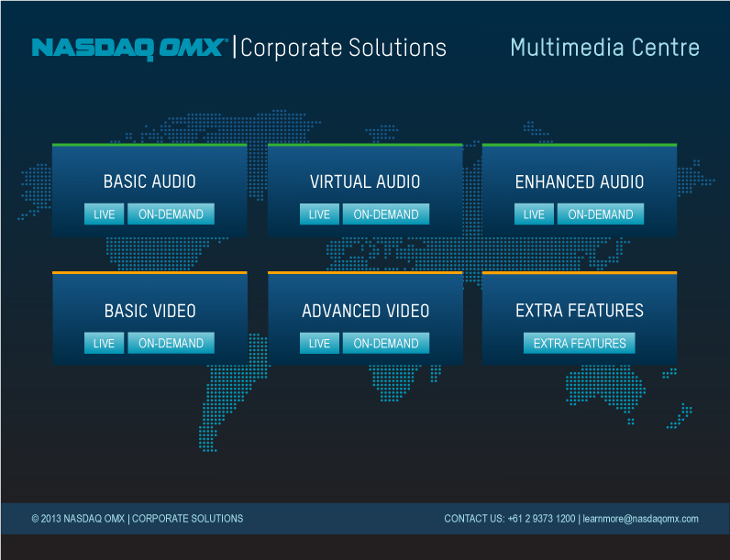The width and height of the screenshot is (730, 560).
Task: Select Enhanced Audio ON-DEMAND button
Action: click(601, 214)
